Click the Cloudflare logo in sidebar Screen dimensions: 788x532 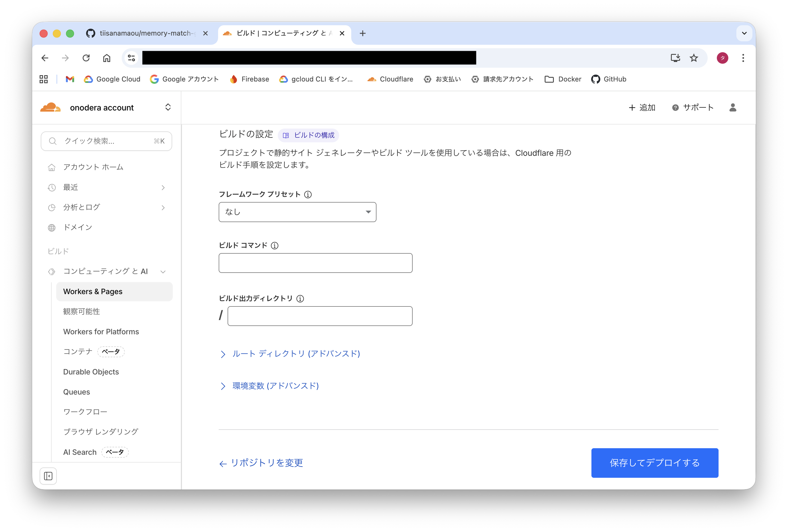(51, 108)
